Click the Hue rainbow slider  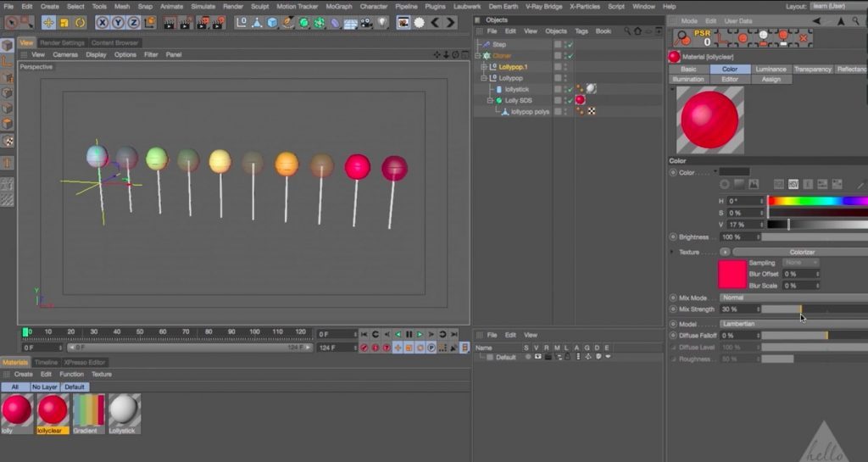click(x=818, y=201)
